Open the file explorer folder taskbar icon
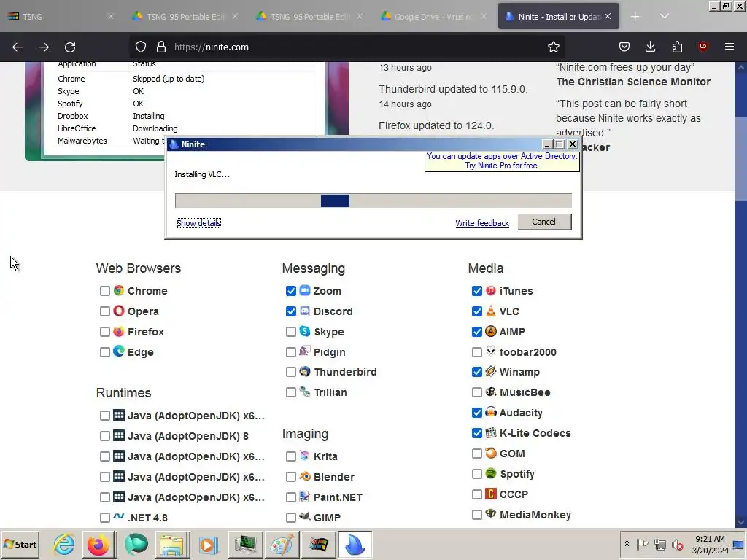 point(171,544)
